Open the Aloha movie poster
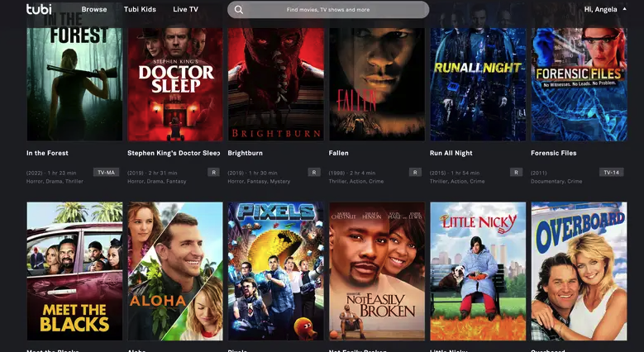Screen dimensions: 644x352 (x=175, y=271)
